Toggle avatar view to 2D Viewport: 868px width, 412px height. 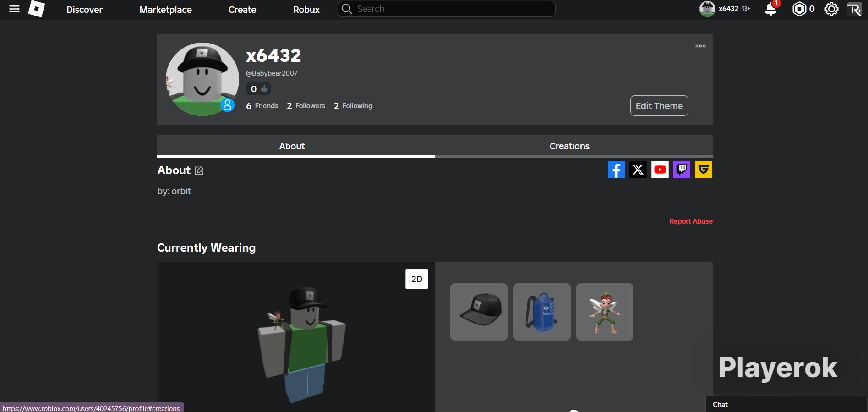tap(417, 279)
